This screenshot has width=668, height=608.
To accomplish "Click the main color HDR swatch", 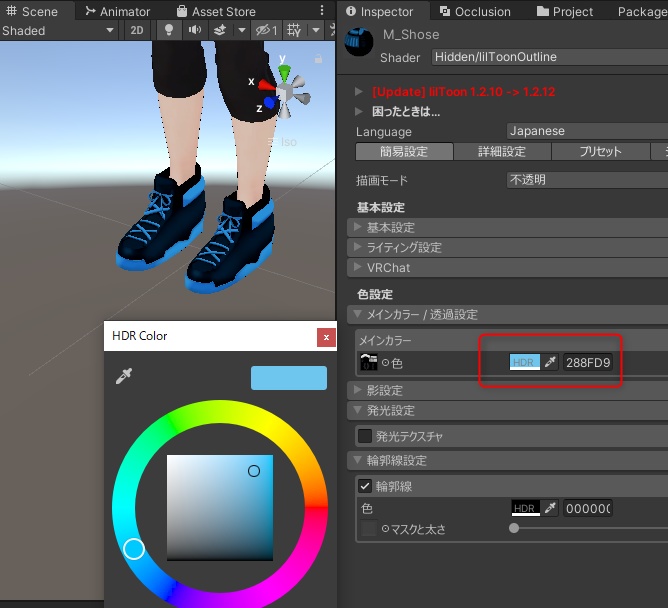I will click(x=524, y=362).
